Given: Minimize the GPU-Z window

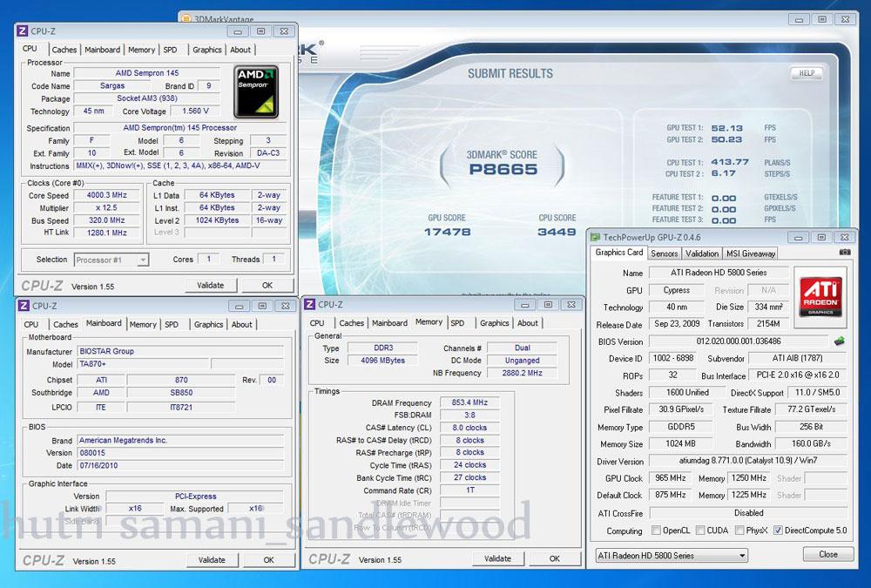Looking at the screenshot, I should tap(798, 237).
